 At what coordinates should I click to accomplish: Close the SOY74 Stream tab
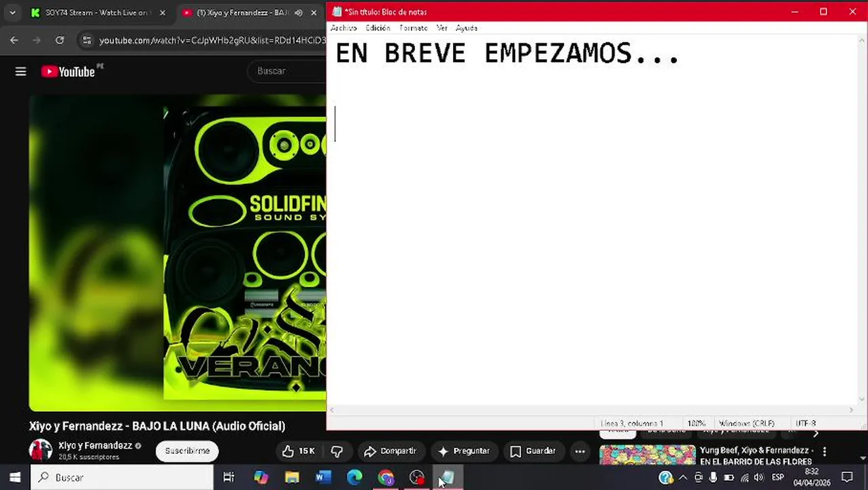162,12
